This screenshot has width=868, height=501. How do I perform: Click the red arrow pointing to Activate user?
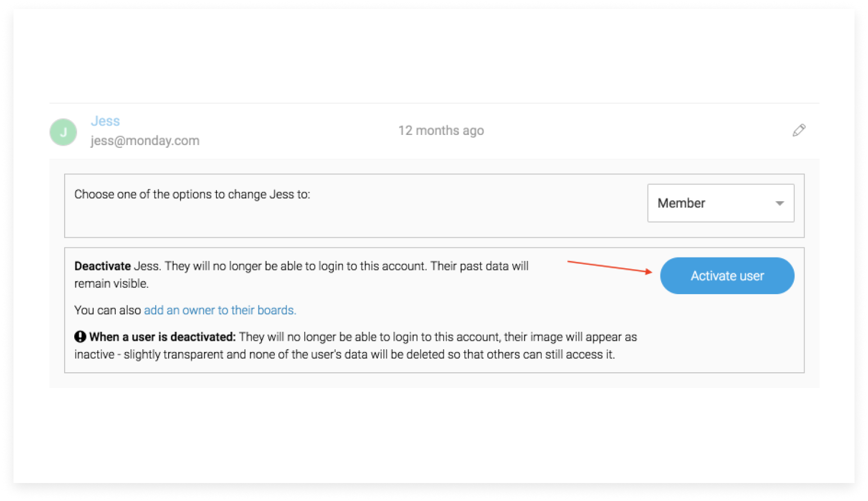point(609,267)
